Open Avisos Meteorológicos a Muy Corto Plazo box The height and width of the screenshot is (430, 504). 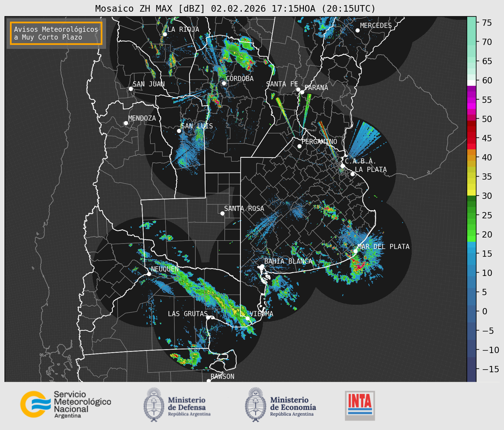click(x=56, y=33)
